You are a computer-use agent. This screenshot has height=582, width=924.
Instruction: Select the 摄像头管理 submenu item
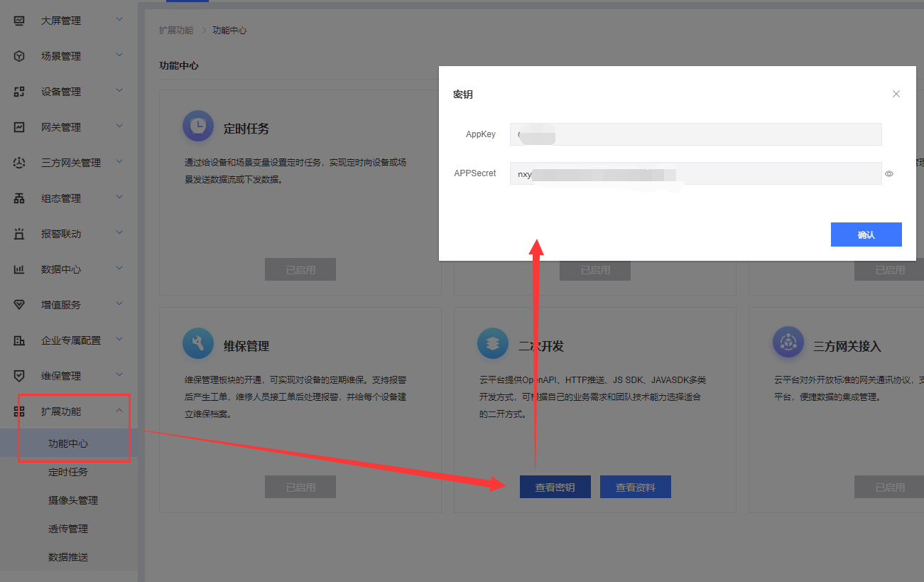tap(73, 500)
